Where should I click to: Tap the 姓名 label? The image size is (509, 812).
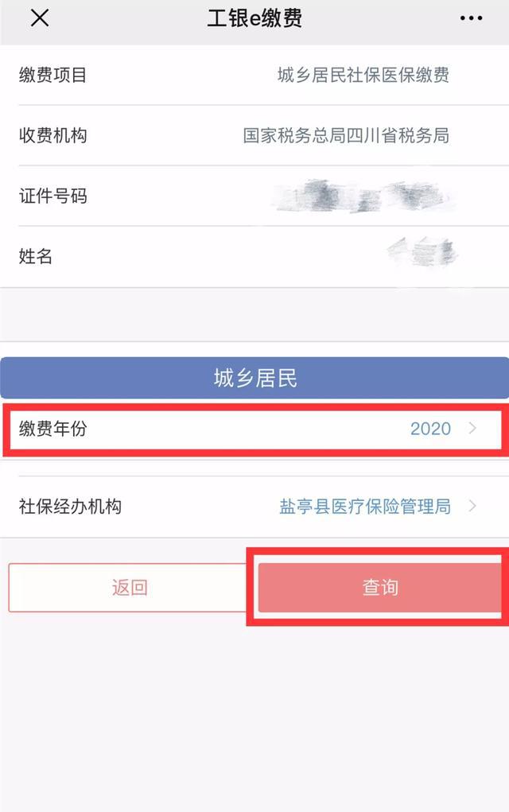tap(36, 257)
